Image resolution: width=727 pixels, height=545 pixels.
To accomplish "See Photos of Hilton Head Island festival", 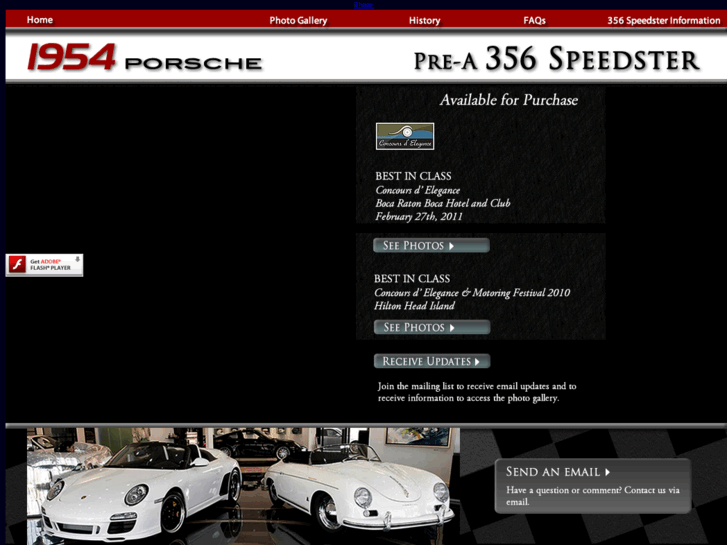I will 432,327.
